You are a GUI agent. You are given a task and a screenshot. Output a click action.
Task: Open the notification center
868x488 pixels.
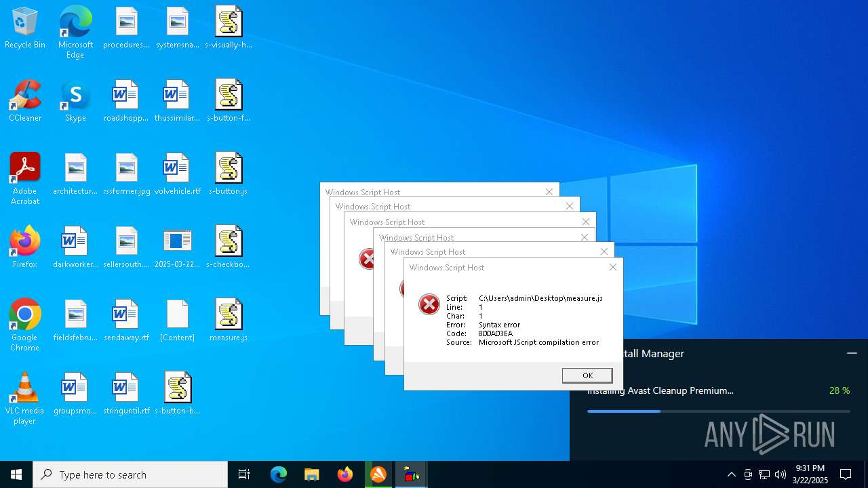846,474
